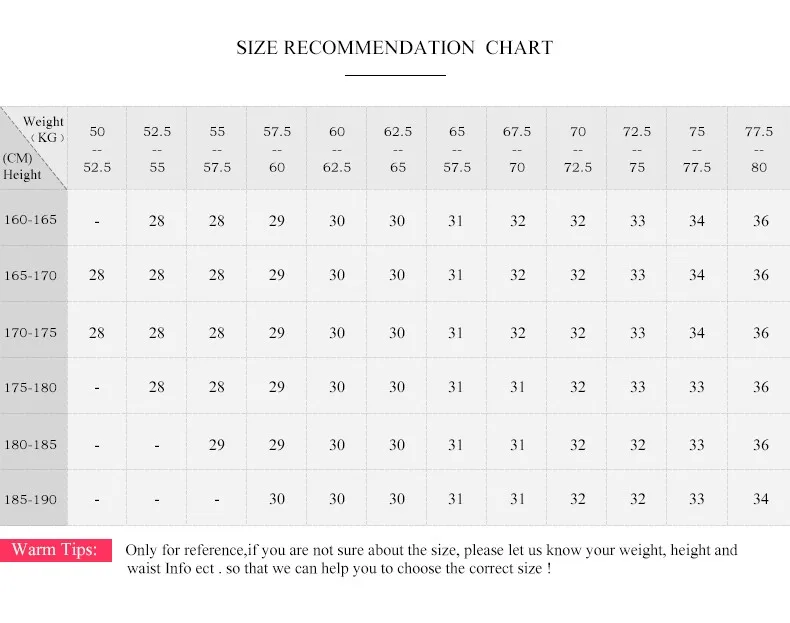Click the 77.5 -- 80 weight column header
This screenshot has width=790, height=623.
759,149
